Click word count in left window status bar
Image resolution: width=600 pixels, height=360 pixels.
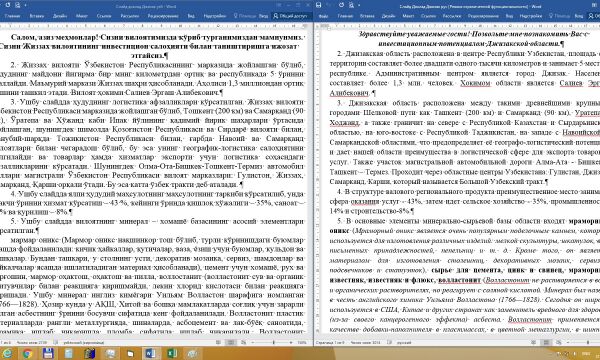32,342
